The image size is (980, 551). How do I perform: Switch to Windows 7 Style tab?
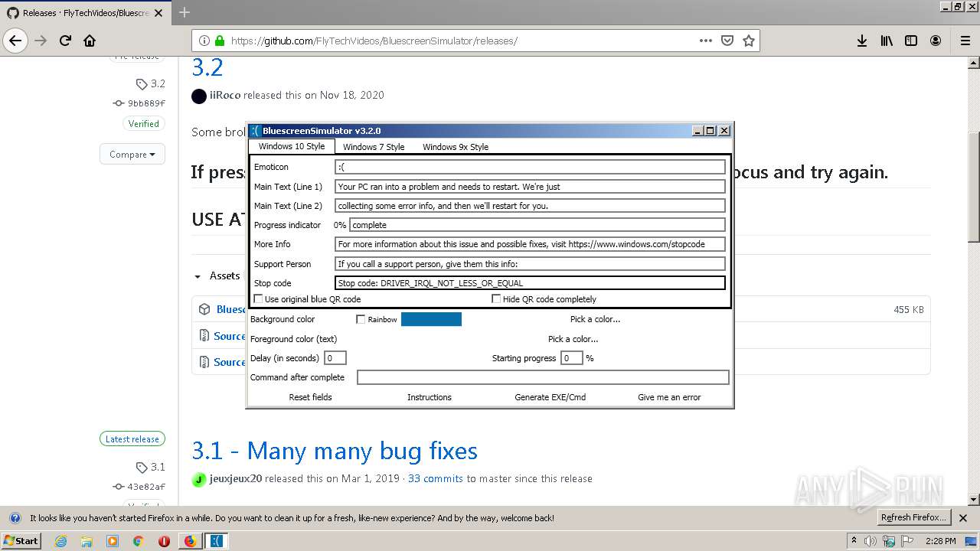click(374, 147)
